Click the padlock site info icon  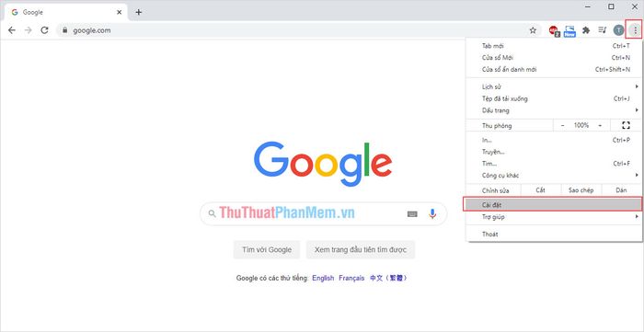(64, 30)
